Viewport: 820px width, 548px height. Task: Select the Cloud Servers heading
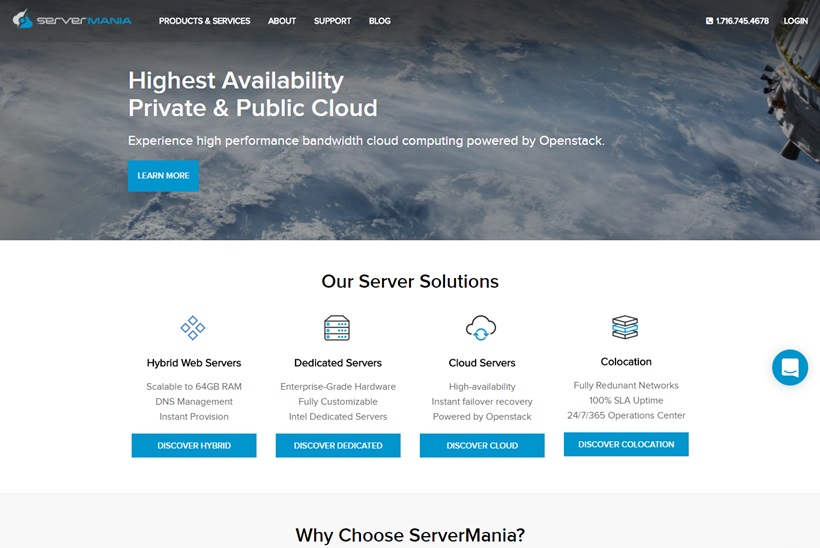pos(482,363)
